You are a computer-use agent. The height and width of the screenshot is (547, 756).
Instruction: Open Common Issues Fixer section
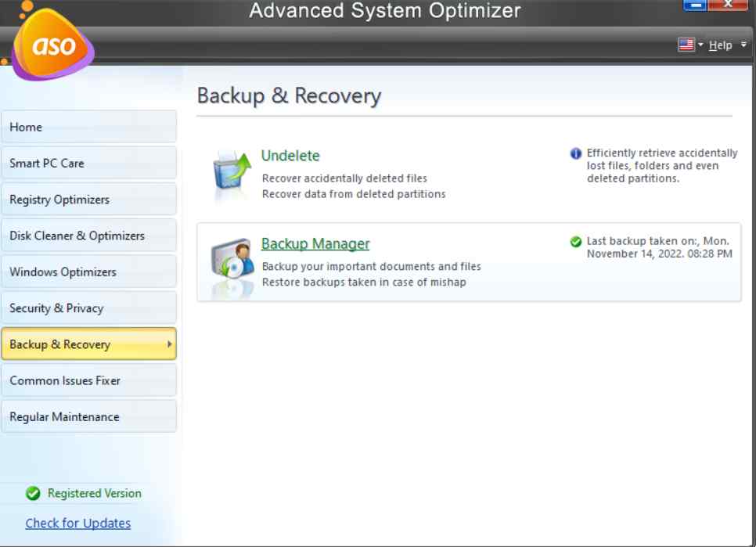[x=88, y=380]
